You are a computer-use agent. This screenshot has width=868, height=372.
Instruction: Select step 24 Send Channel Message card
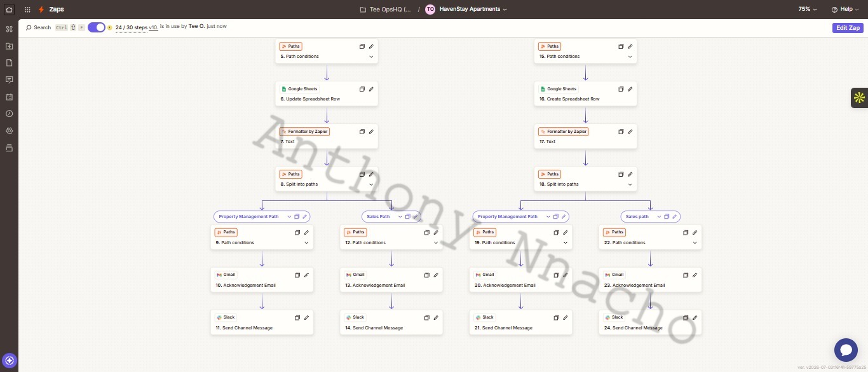pos(650,322)
